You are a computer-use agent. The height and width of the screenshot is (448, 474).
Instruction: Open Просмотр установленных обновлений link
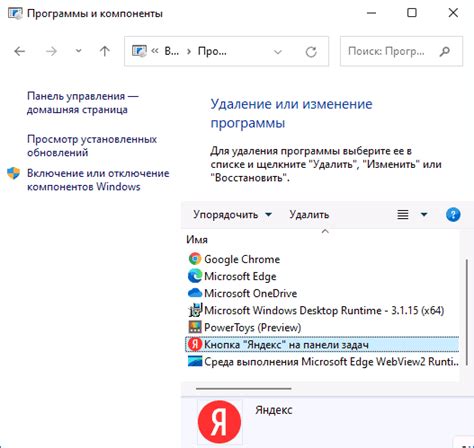(x=92, y=146)
